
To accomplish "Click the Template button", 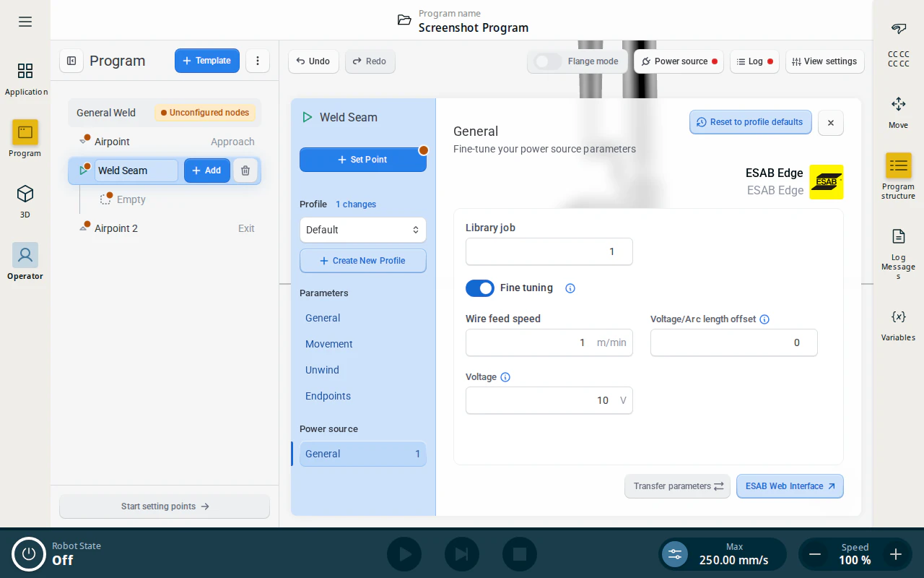I will pos(207,61).
